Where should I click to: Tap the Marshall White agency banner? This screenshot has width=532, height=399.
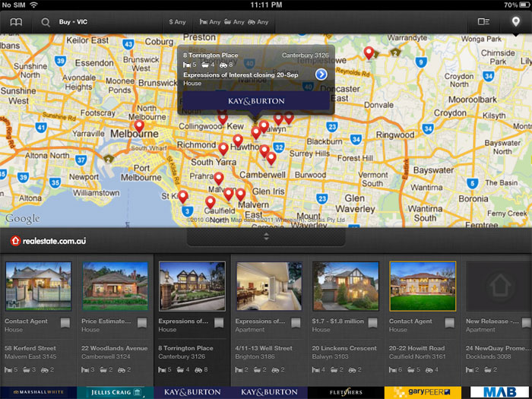pos(38,392)
